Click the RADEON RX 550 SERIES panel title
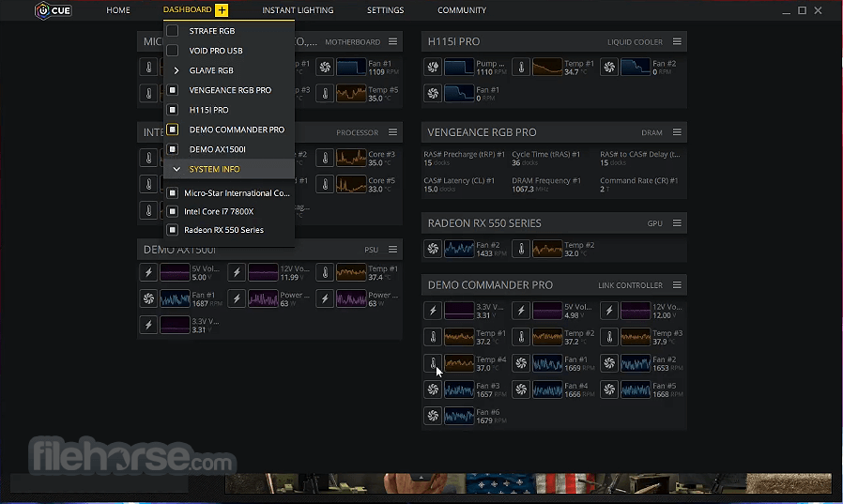 point(484,223)
